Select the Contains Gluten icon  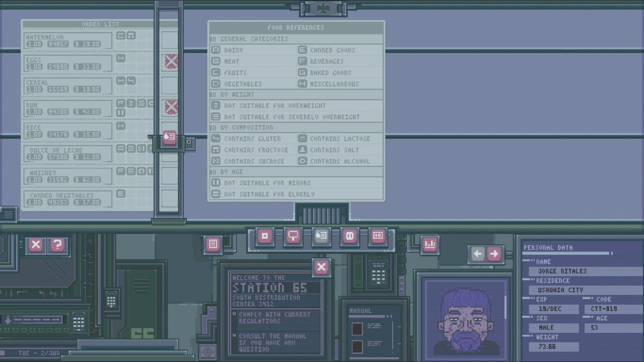click(x=215, y=138)
